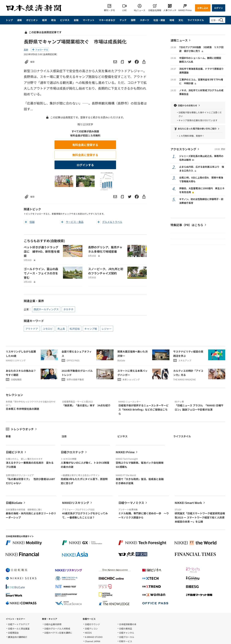Open the Myニュース profile icon
This screenshot has height=644, width=231.
140,6
